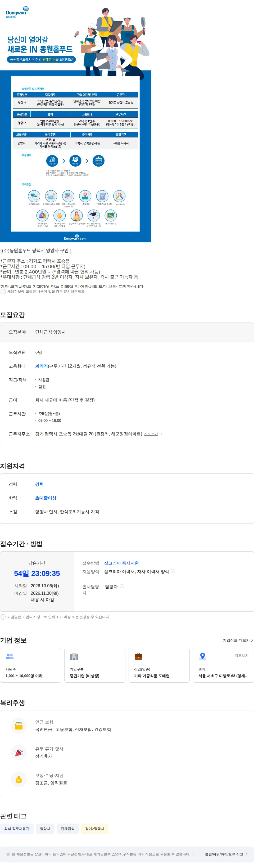Image resolution: width=254 pixels, height=868 pixels.
Task: Click 최종합격 step icon in poster
Action: coord(98,161)
